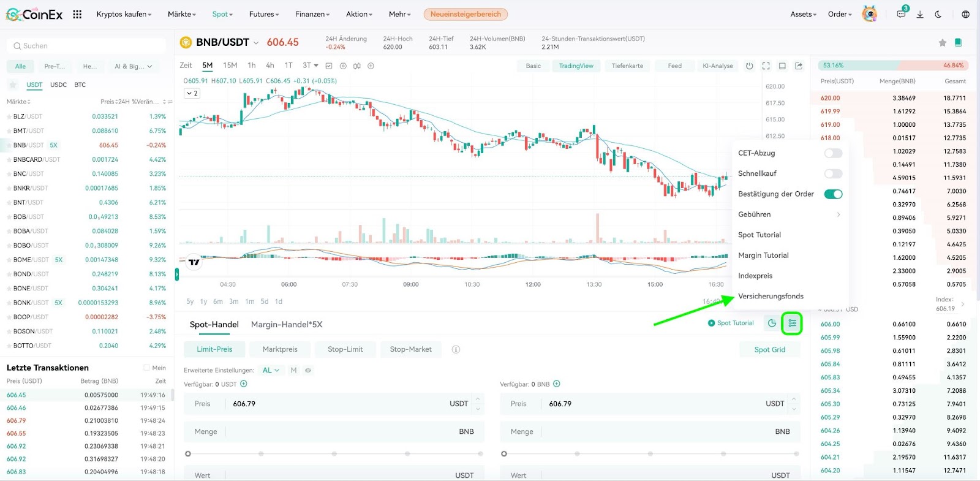Image resolution: width=980 pixels, height=481 pixels.
Task: Click the chart display settings eye icon
Action: pos(343,66)
